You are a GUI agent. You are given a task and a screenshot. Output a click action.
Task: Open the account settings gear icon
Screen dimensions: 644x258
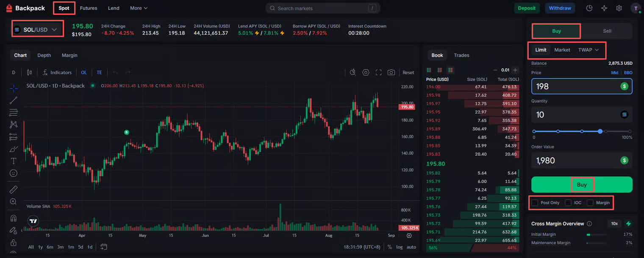pos(619,8)
